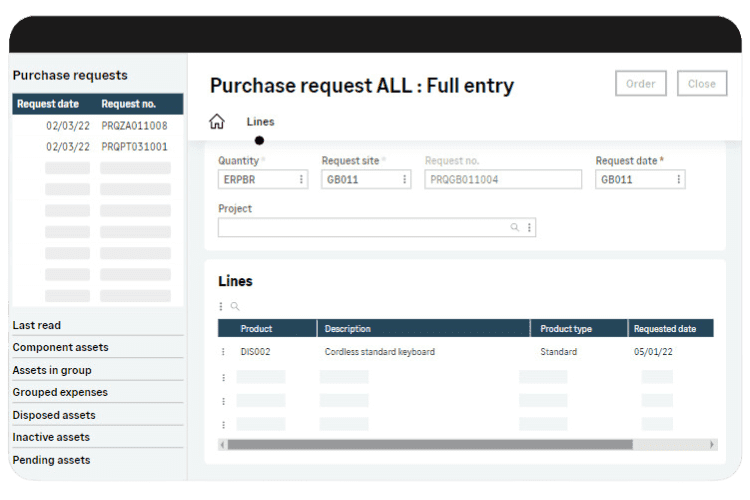Select purchase request PRQZA011008
The height and width of the screenshot is (500, 750).
pyautogui.click(x=134, y=126)
